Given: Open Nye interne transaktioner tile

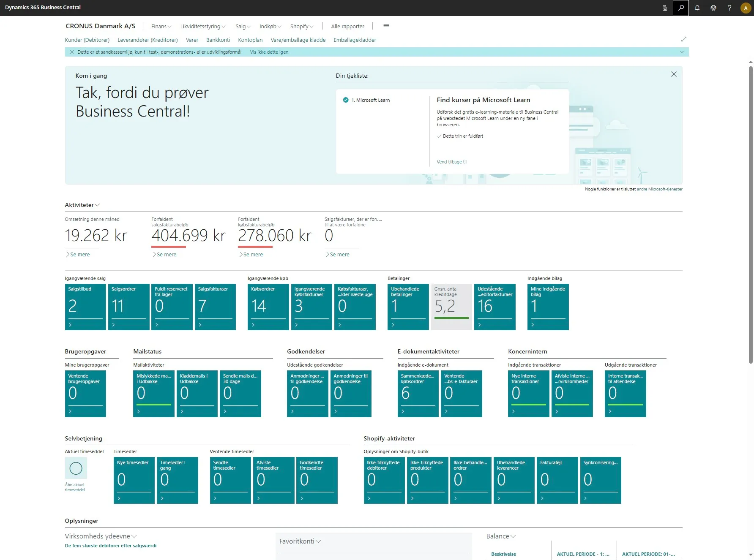Looking at the screenshot, I should 528,394.
